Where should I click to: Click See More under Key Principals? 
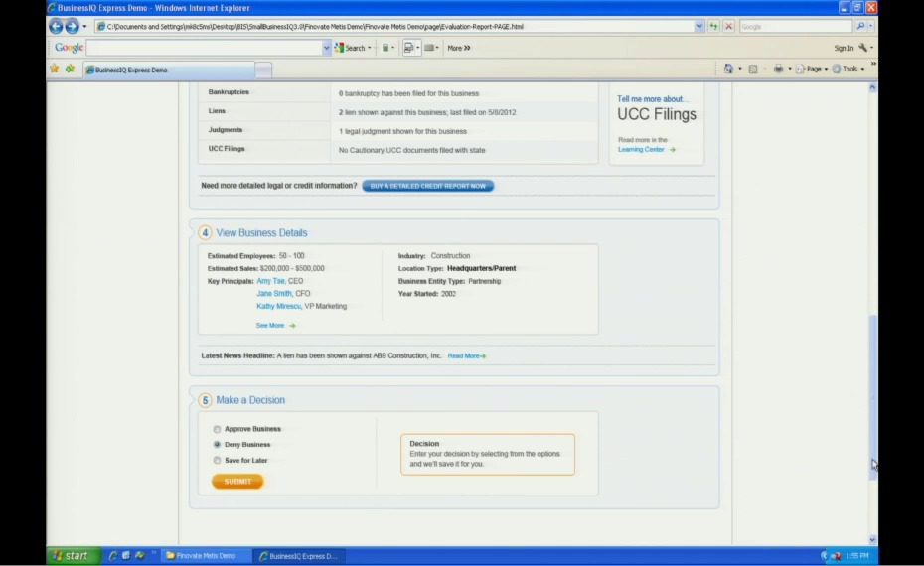[270, 325]
